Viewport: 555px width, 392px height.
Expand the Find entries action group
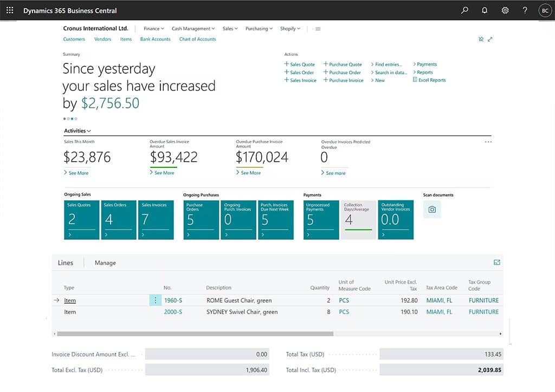tap(386, 64)
